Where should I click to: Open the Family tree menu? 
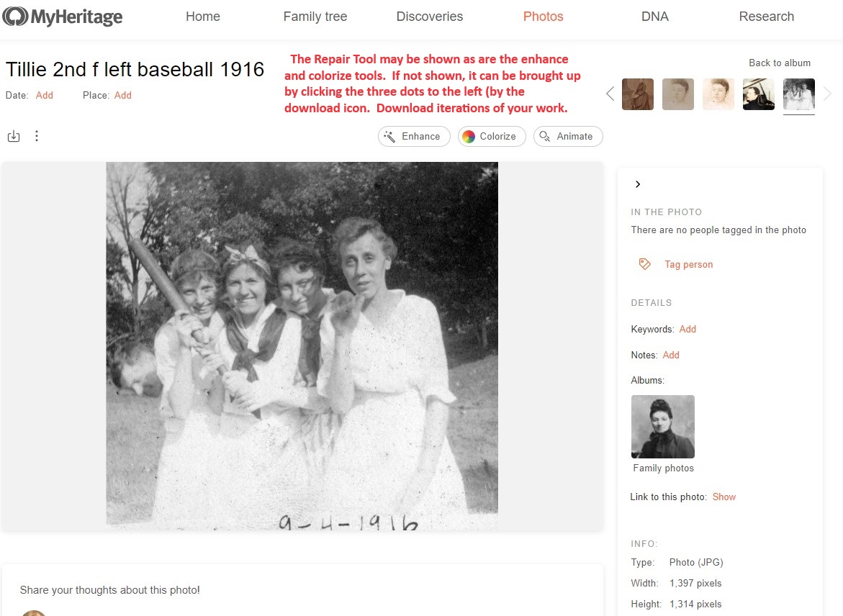(x=315, y=17)
